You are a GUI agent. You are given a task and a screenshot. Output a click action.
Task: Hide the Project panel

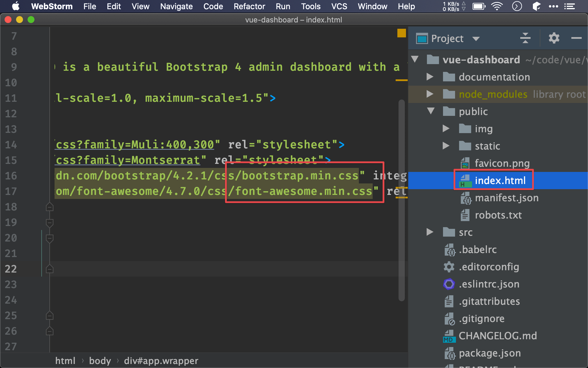click(x=576, y=38)
